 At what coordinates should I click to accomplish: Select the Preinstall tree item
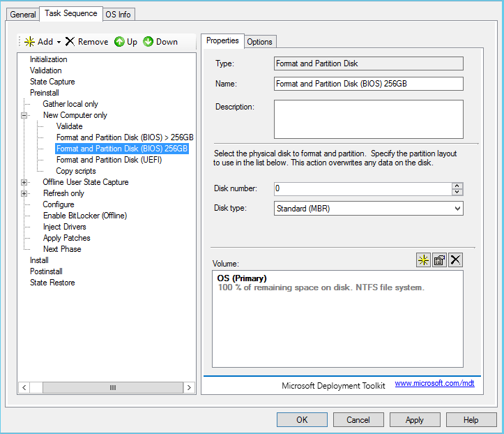coord(45,93)
